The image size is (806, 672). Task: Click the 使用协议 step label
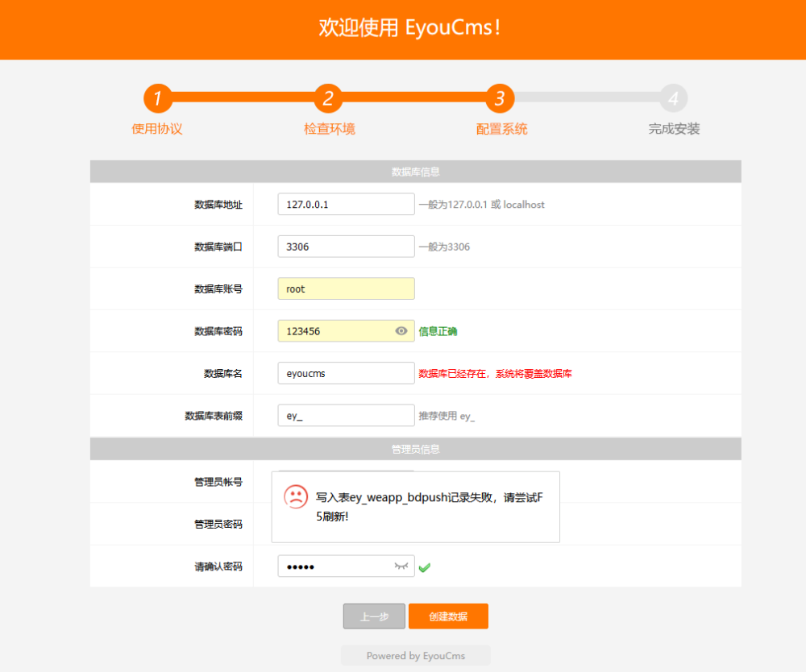click(157, 128)
